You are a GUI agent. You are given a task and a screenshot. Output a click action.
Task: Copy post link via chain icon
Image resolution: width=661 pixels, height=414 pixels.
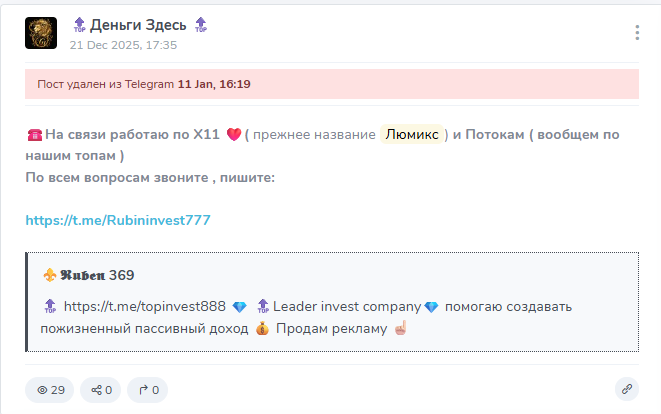(627, 389)
